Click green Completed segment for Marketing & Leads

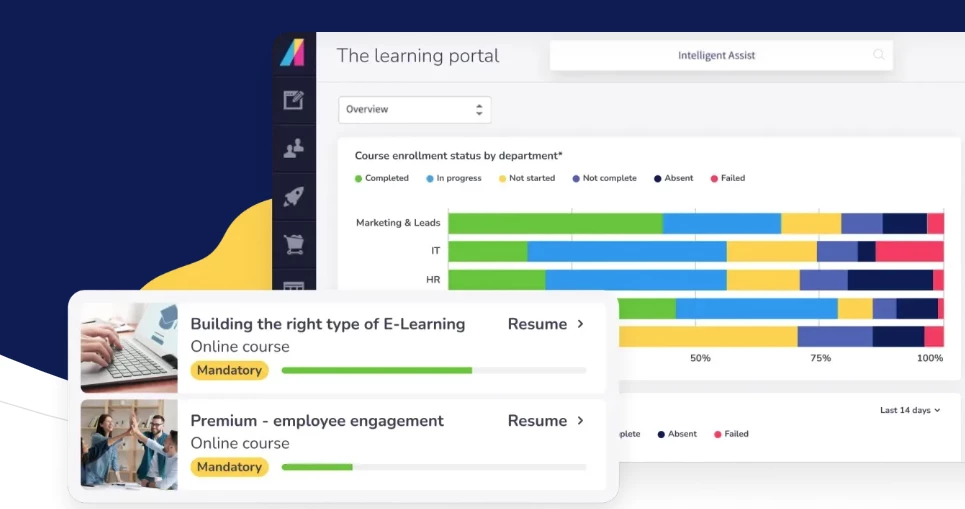556,223
